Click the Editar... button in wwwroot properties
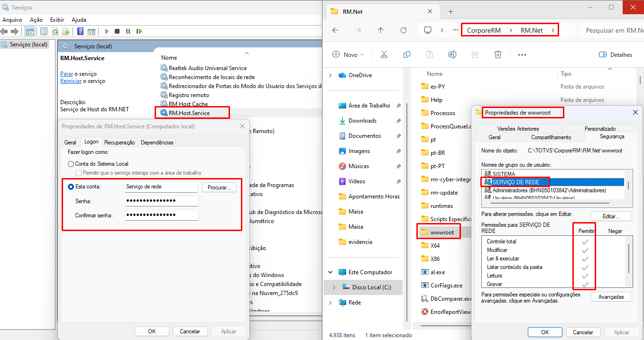This screenshot has width=644, height=340. click(611, 216)
